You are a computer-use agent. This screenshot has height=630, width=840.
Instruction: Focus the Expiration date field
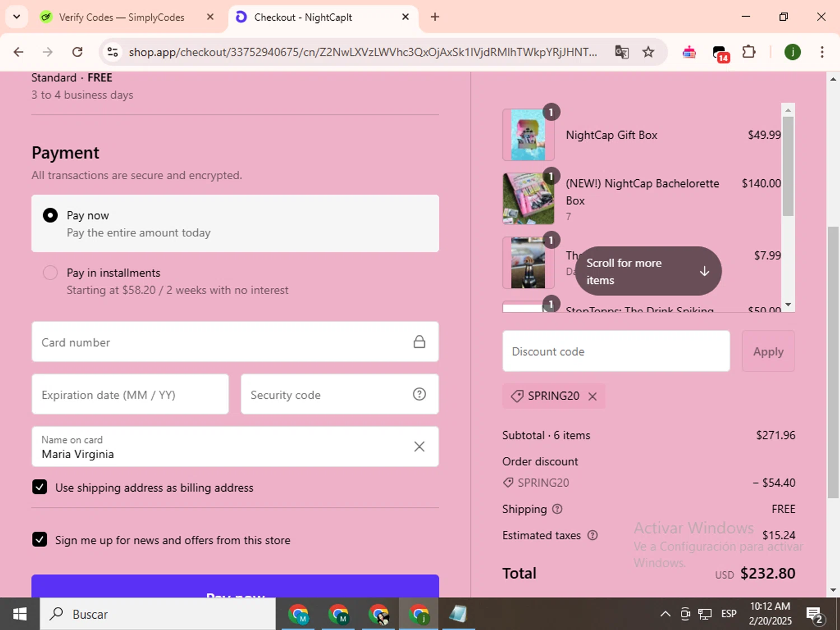click(x=130, y=394)
